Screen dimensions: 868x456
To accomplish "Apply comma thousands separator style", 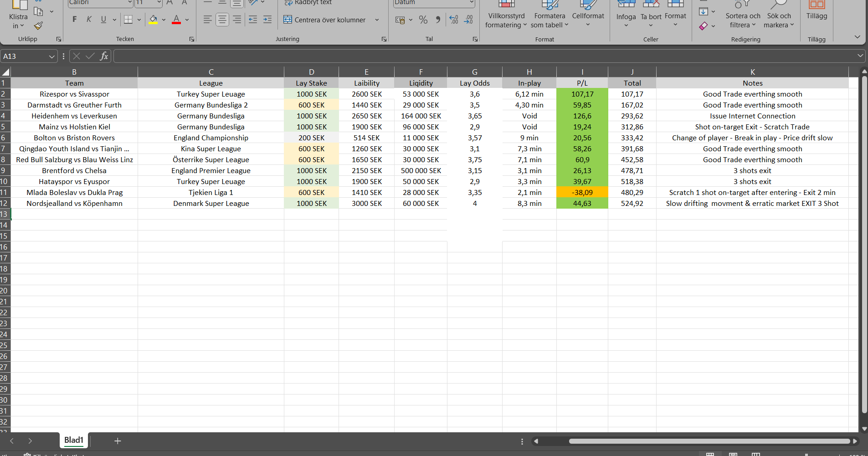I will click(438, 20).
